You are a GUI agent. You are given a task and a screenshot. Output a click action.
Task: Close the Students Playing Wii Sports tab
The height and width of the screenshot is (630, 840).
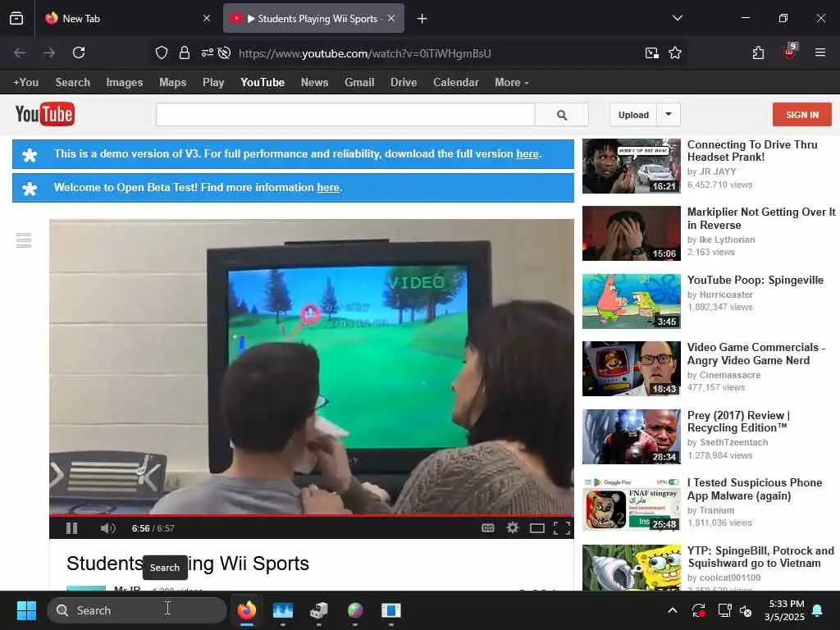pos(391,19)
